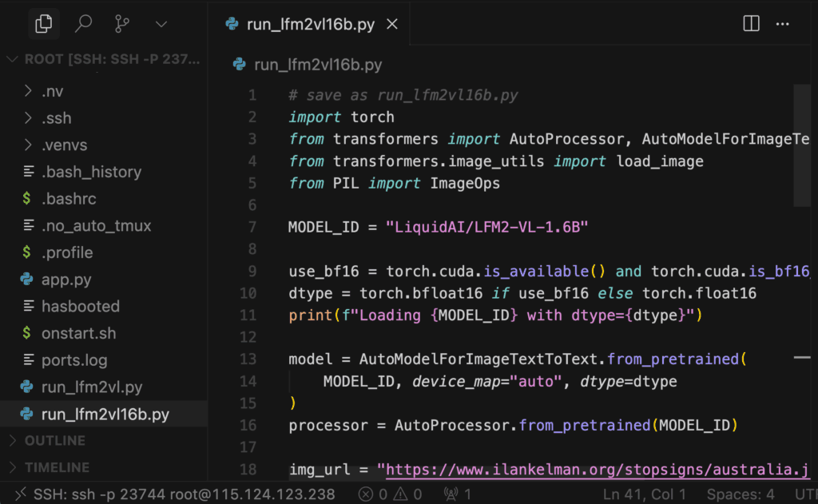Image resolution: width=818 pixels, height=504 pixels.
Task: Close the run_lfm2vl16b.py tab
Action: [392, 25]
